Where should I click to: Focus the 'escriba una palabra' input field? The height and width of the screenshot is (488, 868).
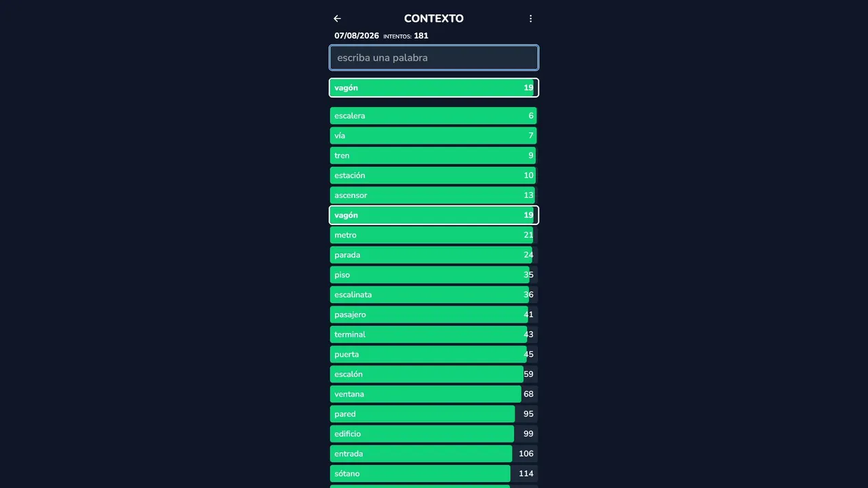pyautogui.click(x=434, y=58)
